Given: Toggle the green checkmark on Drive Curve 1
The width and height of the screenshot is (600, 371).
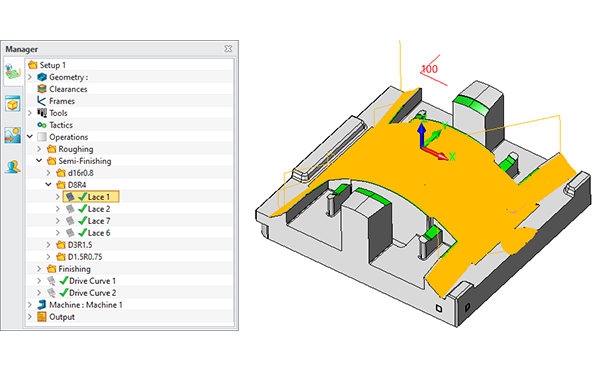Looking at the screenshot, I should 64,281.
